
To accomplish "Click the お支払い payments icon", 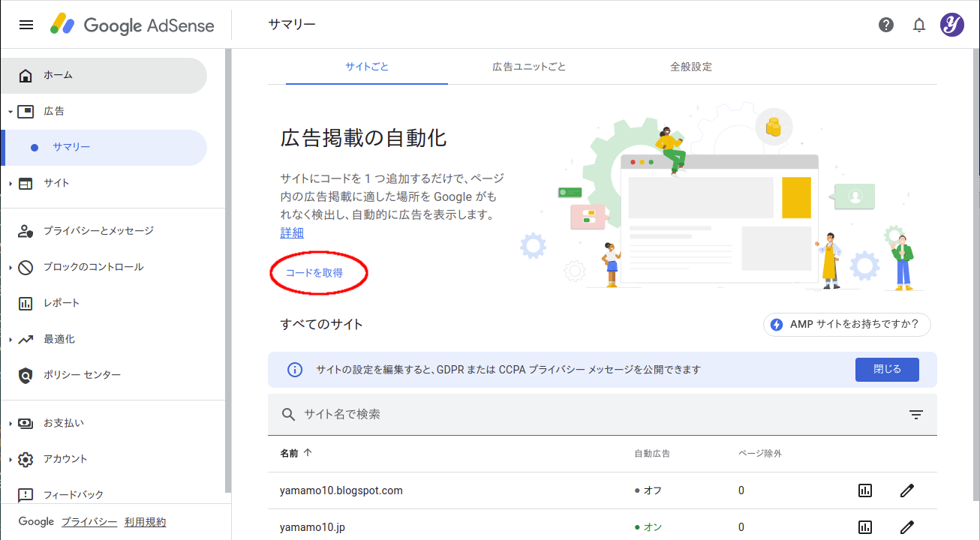I will coord(26,423).
